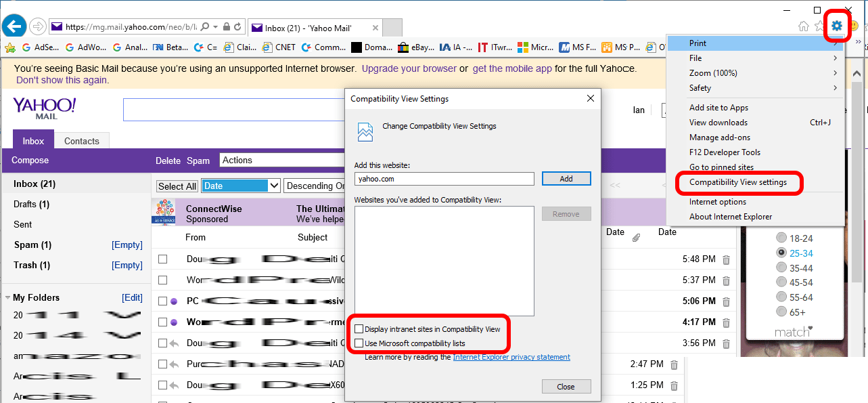This screenshot has width=868, height=403.
Task: Click the refresh icon in address bar
Action: [237, 27]
